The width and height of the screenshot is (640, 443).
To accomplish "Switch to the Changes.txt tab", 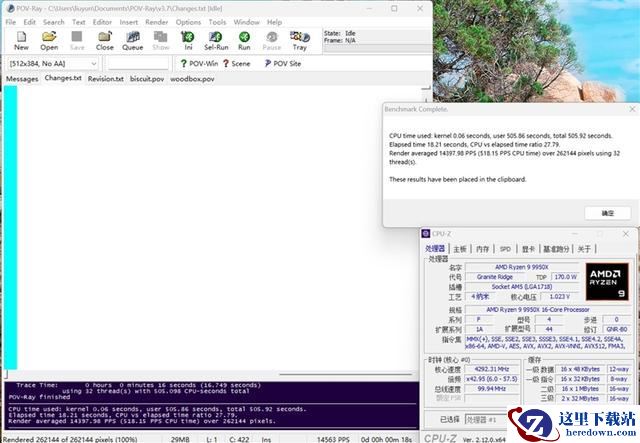I will click(63, 78).
